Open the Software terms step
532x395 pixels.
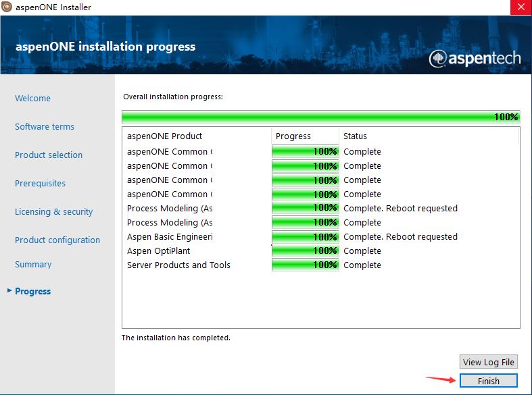[45, 127]
